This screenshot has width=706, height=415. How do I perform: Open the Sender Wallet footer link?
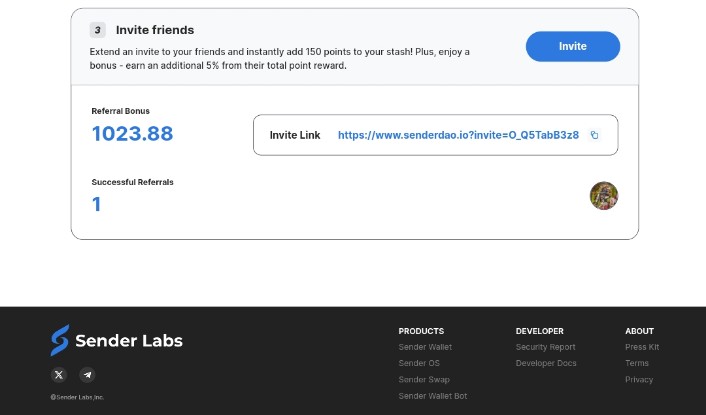click(425, 347)
